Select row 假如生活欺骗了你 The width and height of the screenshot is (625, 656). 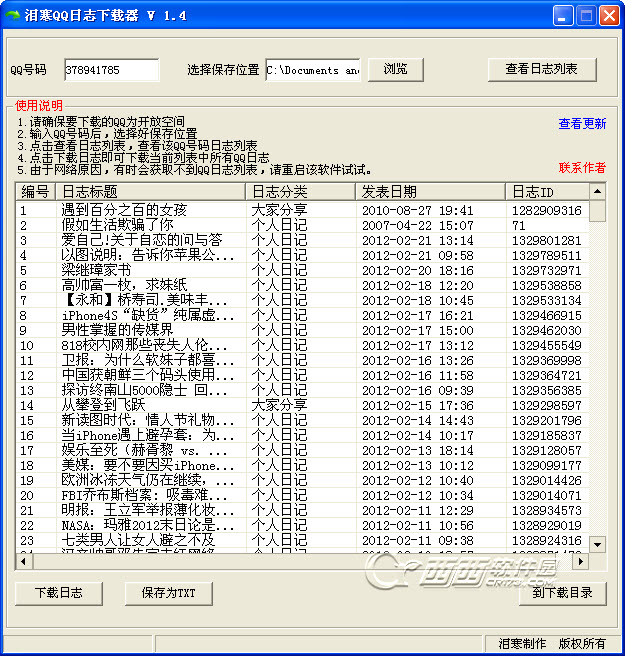tap(302, 225)
